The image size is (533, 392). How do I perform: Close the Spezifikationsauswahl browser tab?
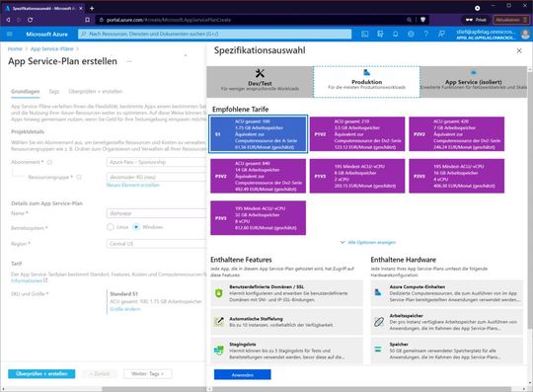(x=81, y=8)
